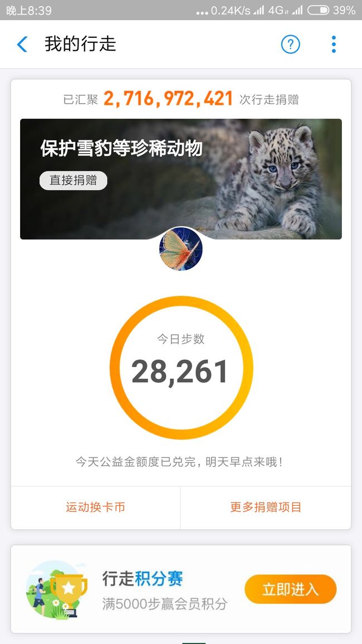Tap the battery indicator in status bar
Image resolution: width=362 pixels, height=644 pixels.
319,10
